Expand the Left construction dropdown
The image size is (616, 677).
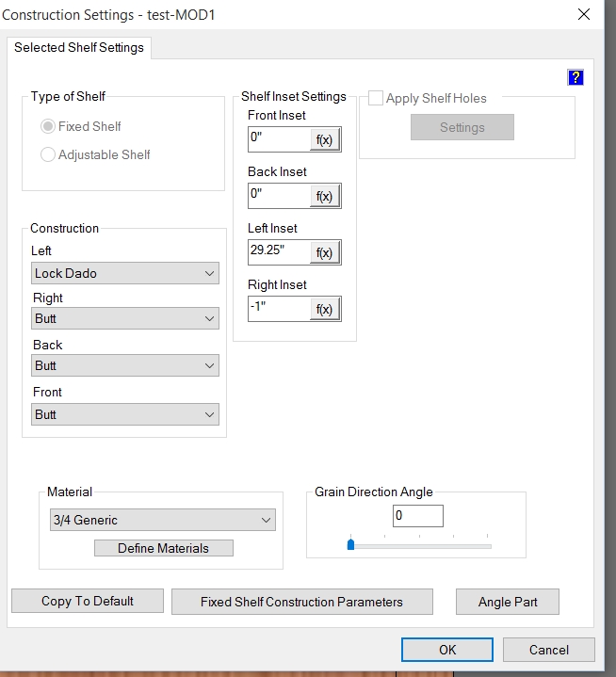pos(125,273)
